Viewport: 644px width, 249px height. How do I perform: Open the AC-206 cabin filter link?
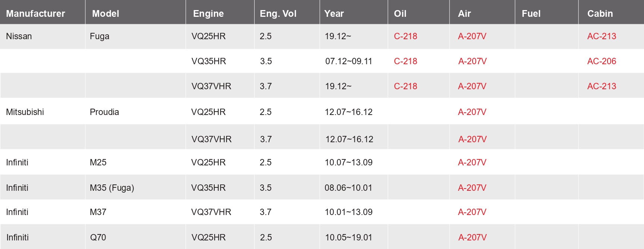click(602, 61)
